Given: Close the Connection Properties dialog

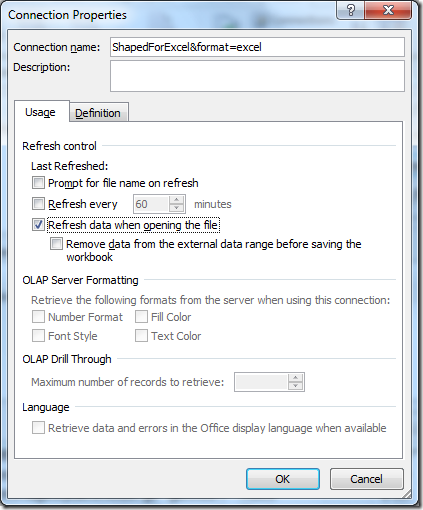Looking at the screenshot, I should tap(388, 11).
